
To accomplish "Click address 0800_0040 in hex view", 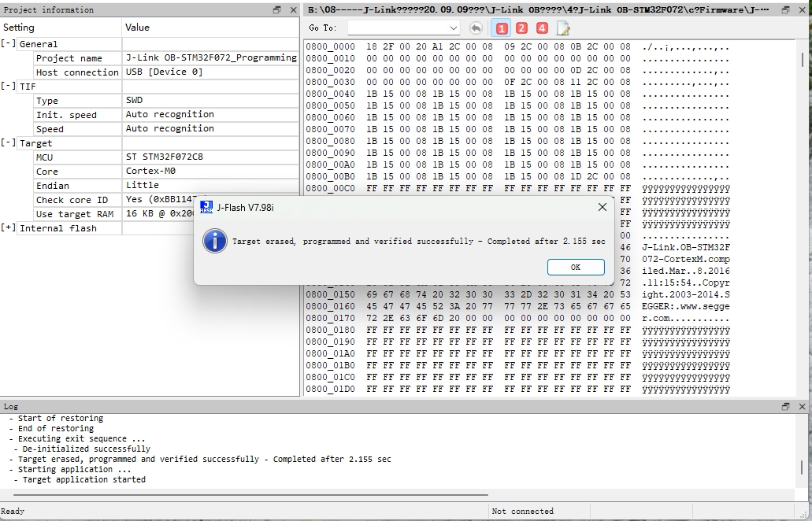I will point(331,94).
